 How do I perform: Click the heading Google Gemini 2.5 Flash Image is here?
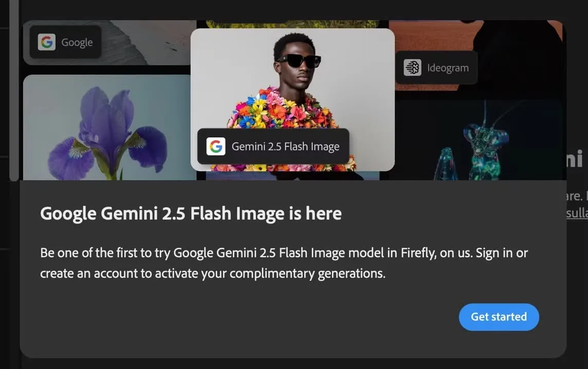[x=191, y=214]
